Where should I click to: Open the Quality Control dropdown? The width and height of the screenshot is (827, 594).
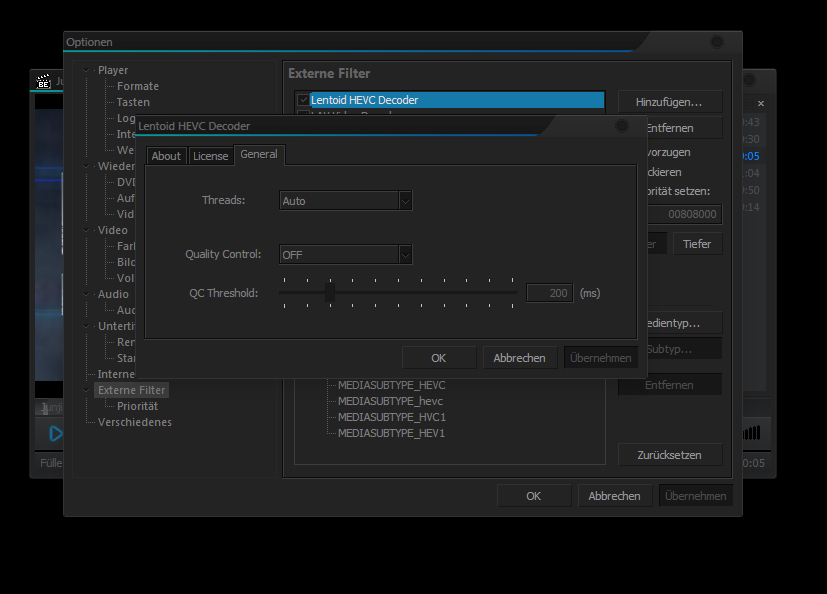click(x=345, y=255)
